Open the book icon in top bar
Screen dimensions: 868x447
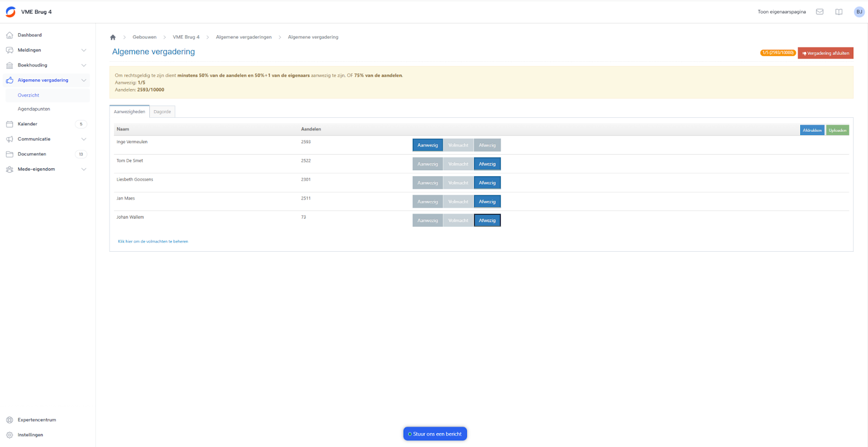[x=839, y=12]
